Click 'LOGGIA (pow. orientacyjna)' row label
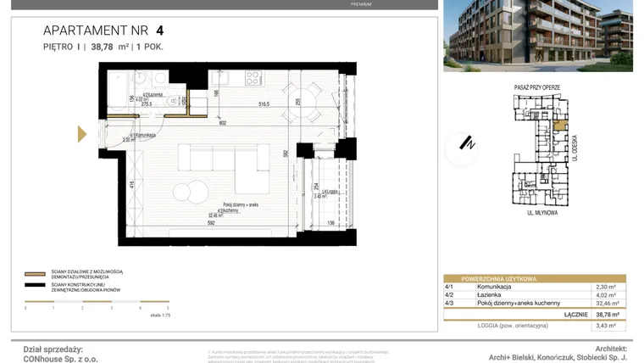 point(513,326)
